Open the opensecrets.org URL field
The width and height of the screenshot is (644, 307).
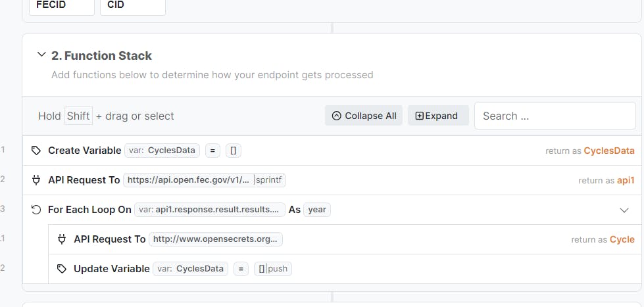pyautogui.click(x=215, y=239)
